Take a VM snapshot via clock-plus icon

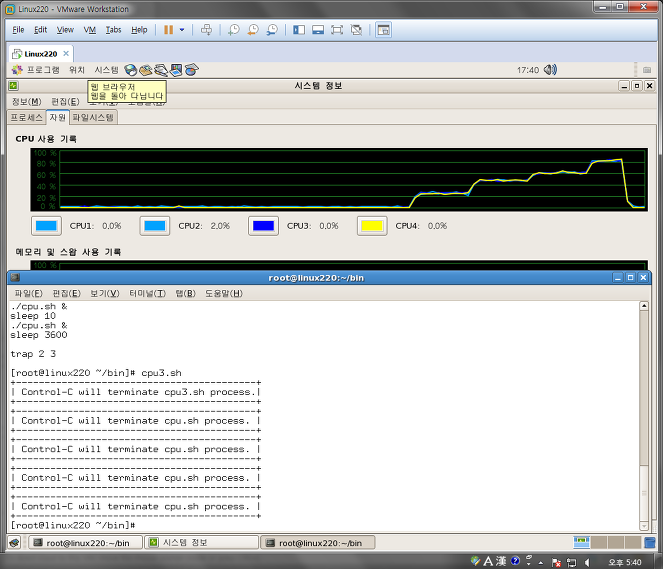point(234,30)
